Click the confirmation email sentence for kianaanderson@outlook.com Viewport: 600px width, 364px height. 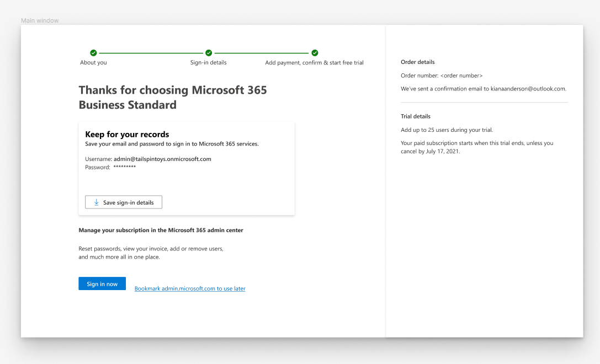[484, 89]
